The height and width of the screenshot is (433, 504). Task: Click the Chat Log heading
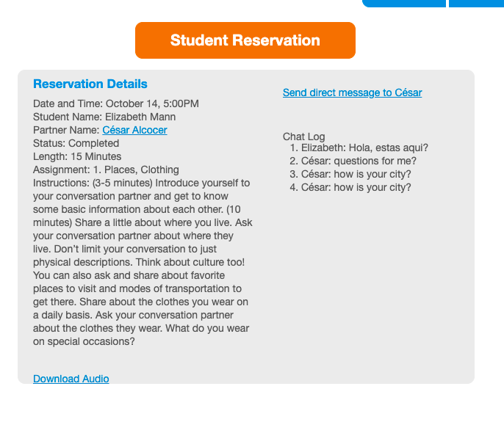(303, 137)
